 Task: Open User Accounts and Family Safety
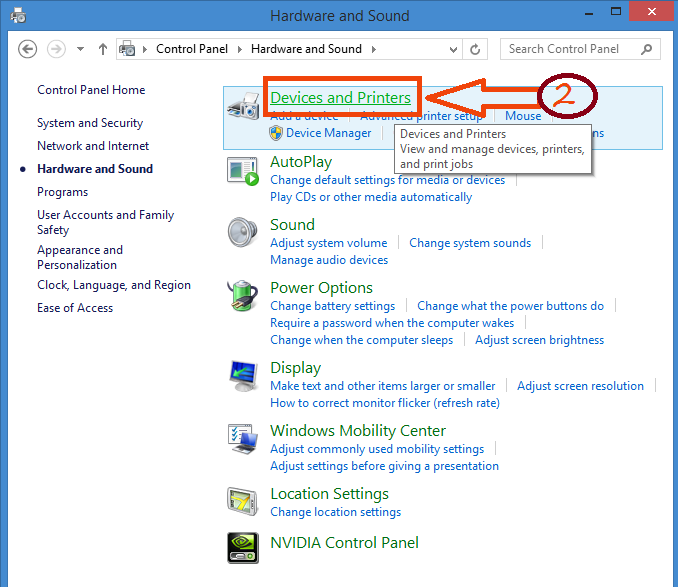[106, 222]
